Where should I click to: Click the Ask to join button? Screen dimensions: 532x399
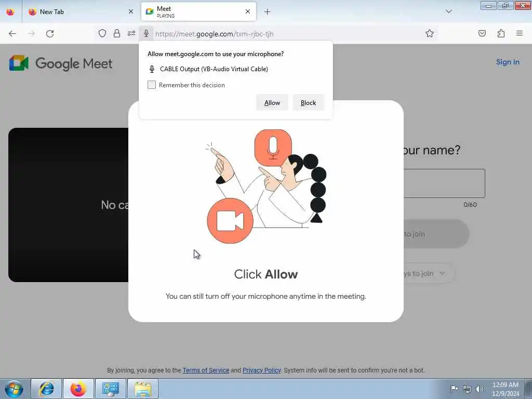point(436,234)
